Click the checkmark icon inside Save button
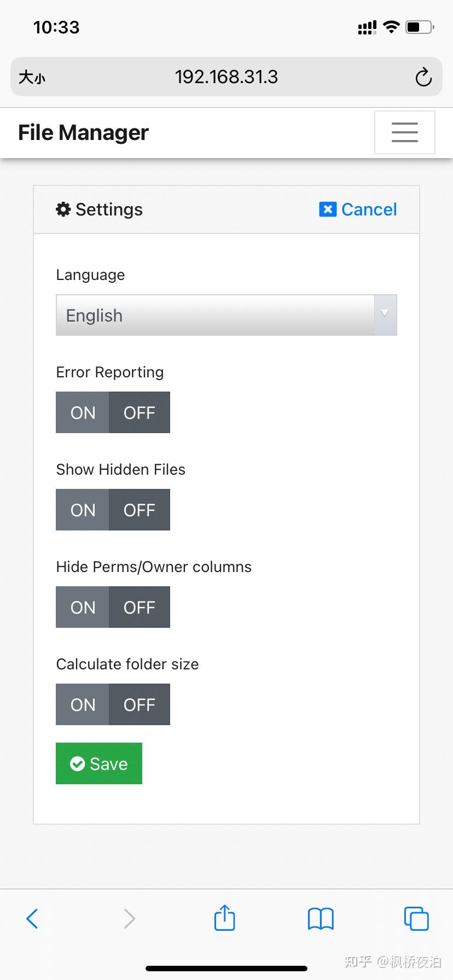453x980 pixels. point(77,763)
